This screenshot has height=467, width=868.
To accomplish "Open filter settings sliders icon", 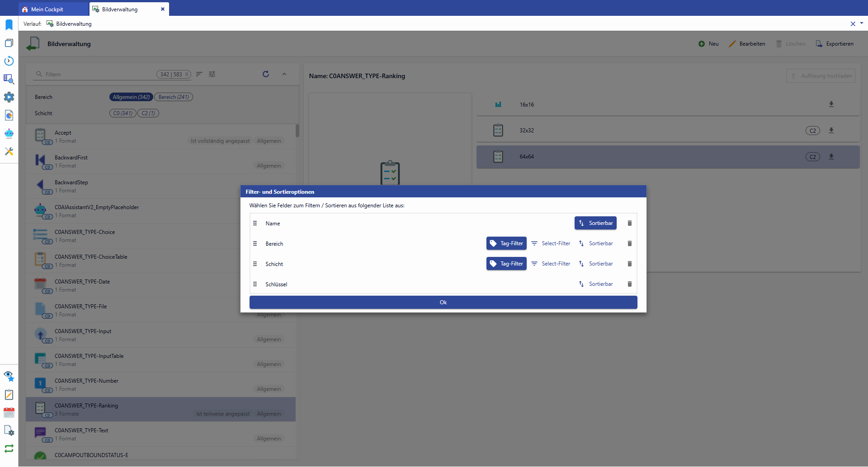I will (212, 74).
